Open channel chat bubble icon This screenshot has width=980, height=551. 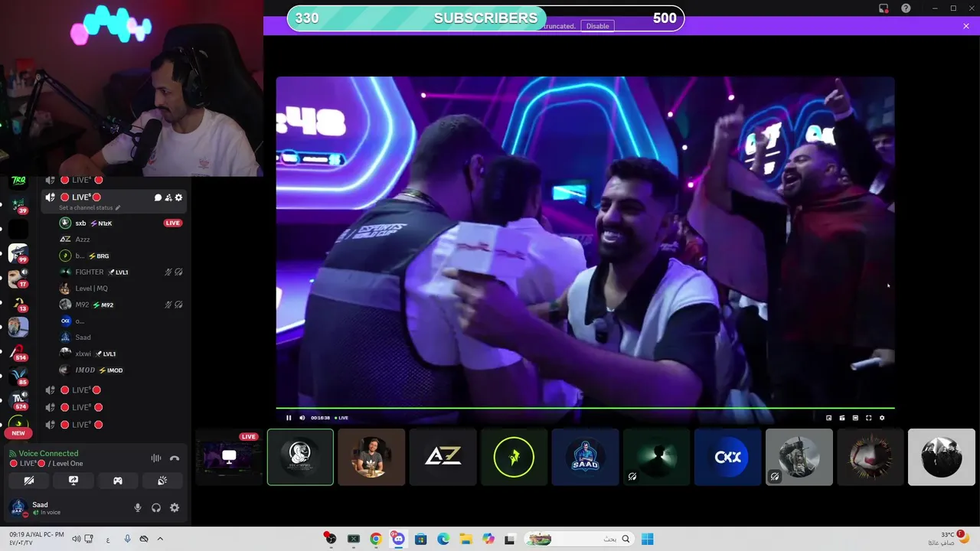click(158, 197)
